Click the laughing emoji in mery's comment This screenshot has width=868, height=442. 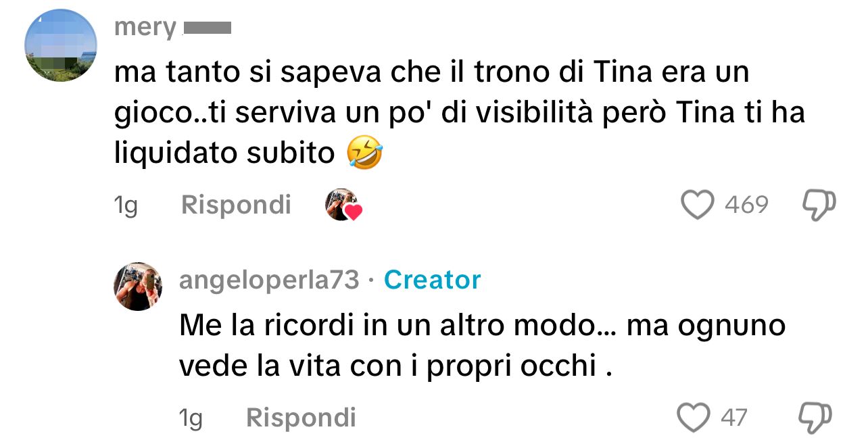click(x=364, y=153)
